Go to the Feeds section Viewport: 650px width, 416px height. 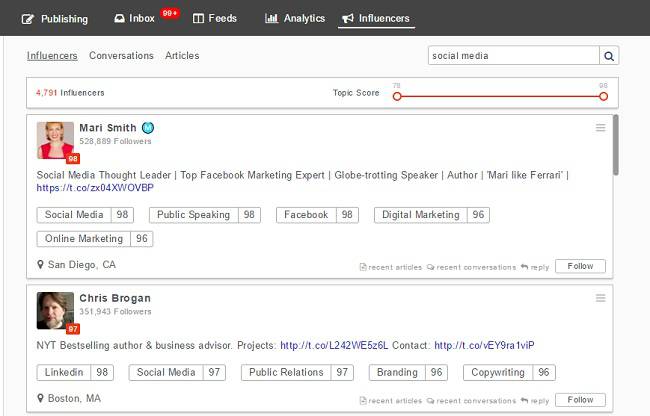click(215, 18)
